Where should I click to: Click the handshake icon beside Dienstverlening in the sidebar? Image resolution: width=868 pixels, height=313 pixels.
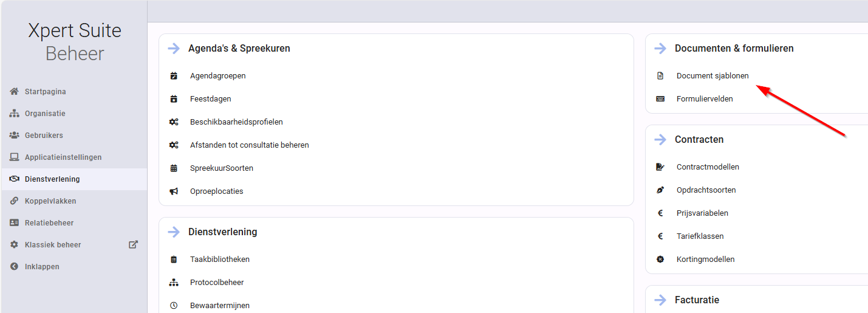[x=14, y=179]
